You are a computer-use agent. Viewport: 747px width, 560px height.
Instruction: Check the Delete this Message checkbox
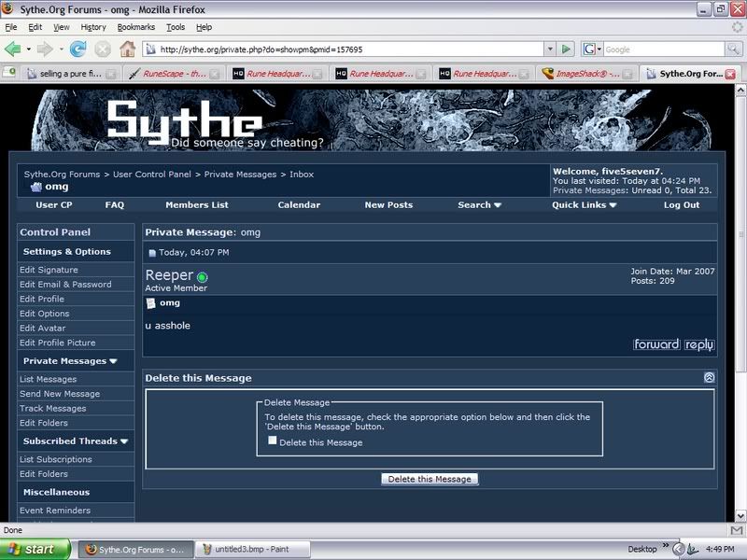tap(272, 441)
